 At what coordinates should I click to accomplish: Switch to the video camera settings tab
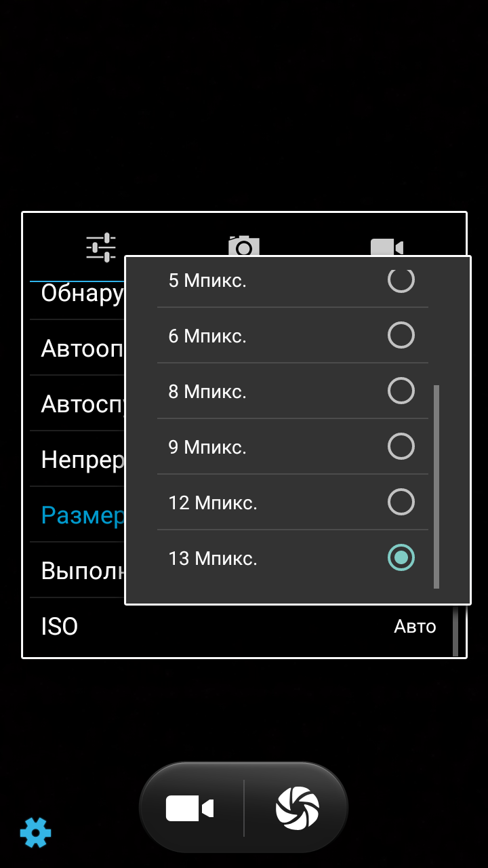[387, 247]
